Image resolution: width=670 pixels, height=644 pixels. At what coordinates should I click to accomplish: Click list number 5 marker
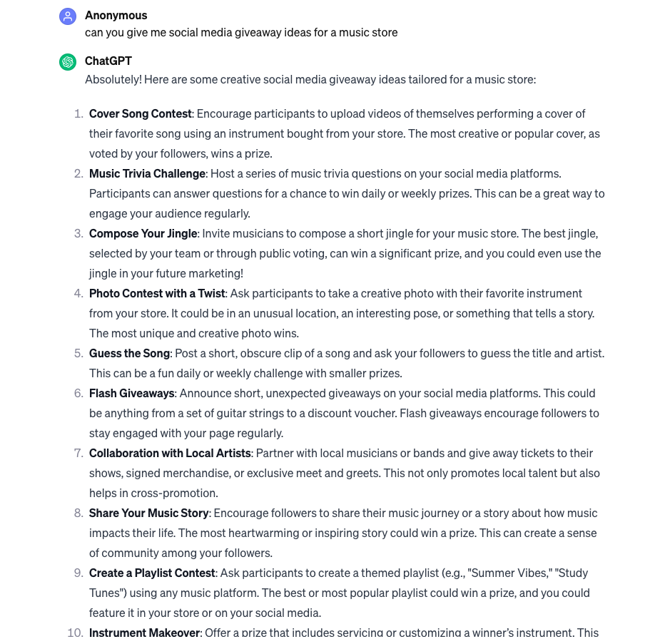tap(78, 353)
